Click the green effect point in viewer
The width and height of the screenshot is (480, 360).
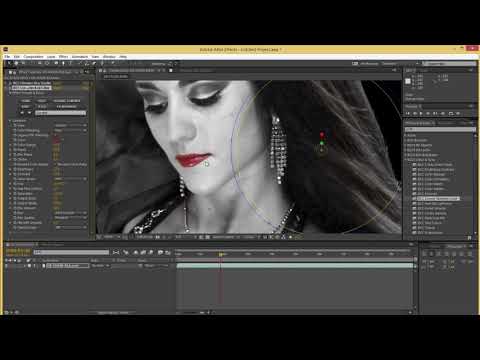(322, 143)
